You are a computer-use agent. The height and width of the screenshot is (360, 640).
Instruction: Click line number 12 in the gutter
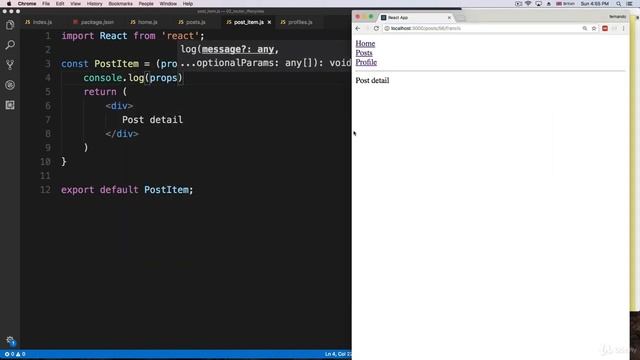(x=45, y=190)
